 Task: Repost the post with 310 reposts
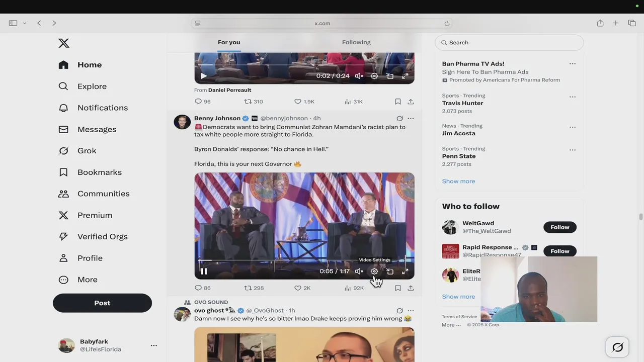(x=254, y=102)
